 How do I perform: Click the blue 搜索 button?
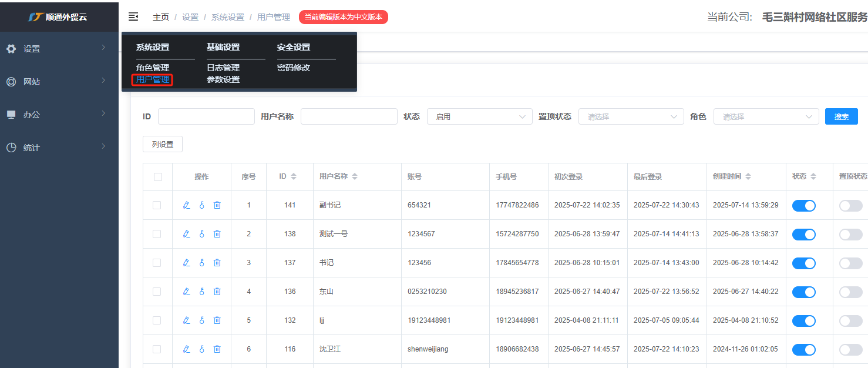pyautogui.click(x=842, y=116)
